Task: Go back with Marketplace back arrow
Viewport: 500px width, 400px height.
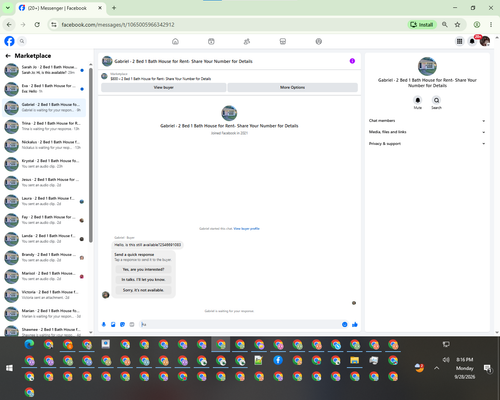Action: (x=8, y=56)
